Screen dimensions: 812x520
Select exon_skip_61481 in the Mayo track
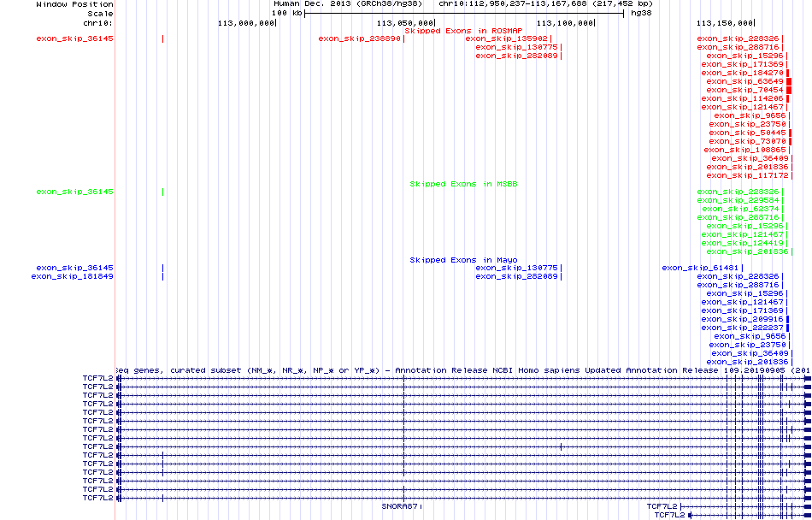tap(700, 268)
